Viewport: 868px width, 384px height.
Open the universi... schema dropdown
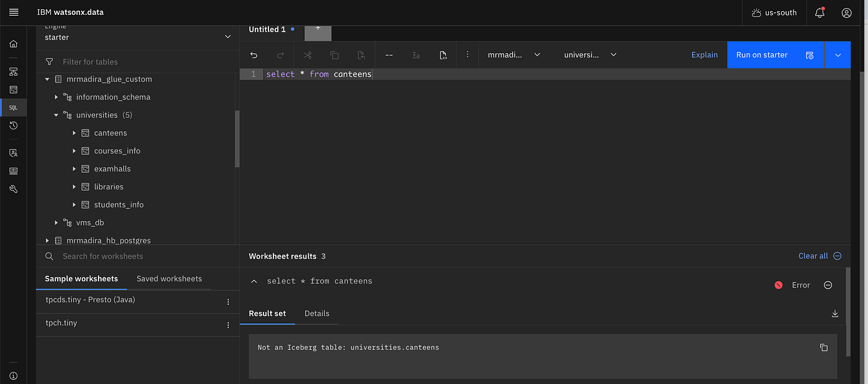(x=590, y=55)
